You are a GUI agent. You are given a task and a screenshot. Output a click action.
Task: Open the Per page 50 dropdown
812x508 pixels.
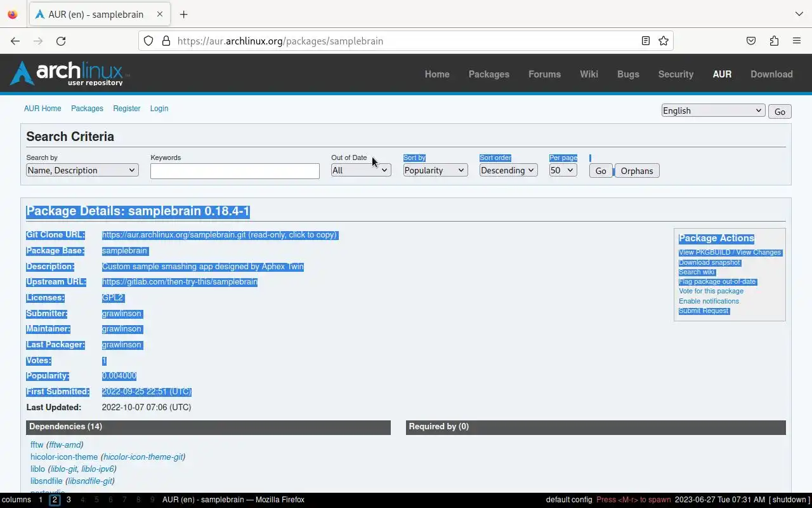(563, 170)
